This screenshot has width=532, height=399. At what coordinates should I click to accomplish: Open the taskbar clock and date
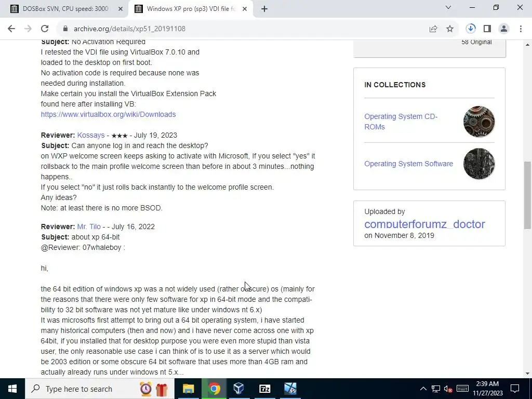click(x=487, y=389)
